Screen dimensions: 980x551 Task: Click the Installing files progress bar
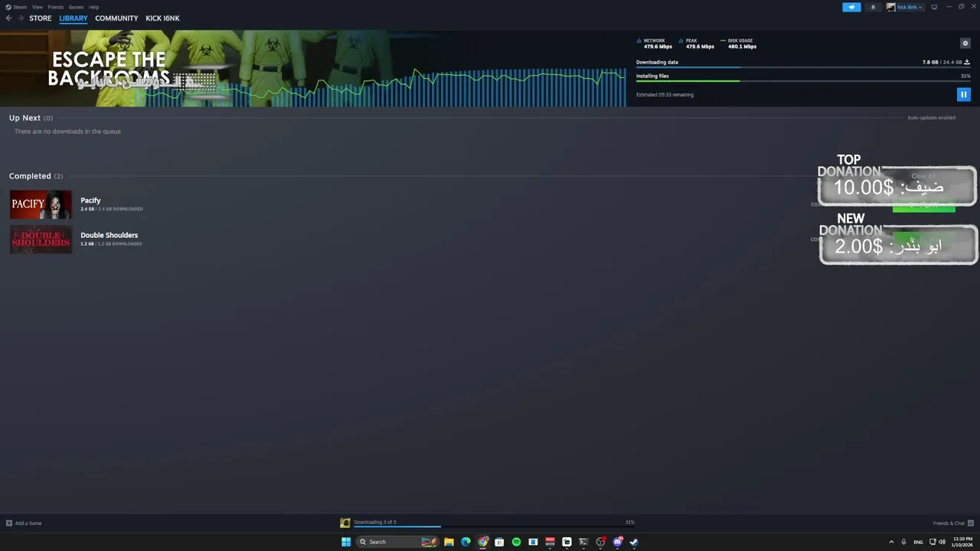[803, 81]
